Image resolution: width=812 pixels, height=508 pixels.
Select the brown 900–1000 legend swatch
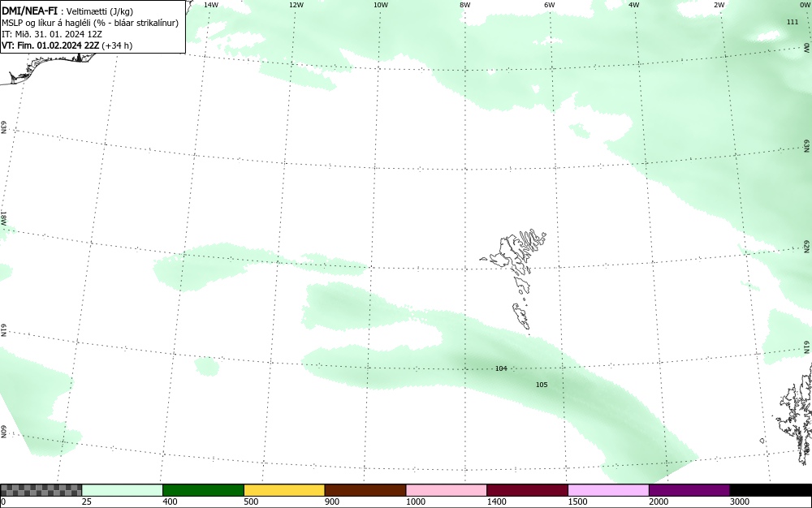point(365,490)
